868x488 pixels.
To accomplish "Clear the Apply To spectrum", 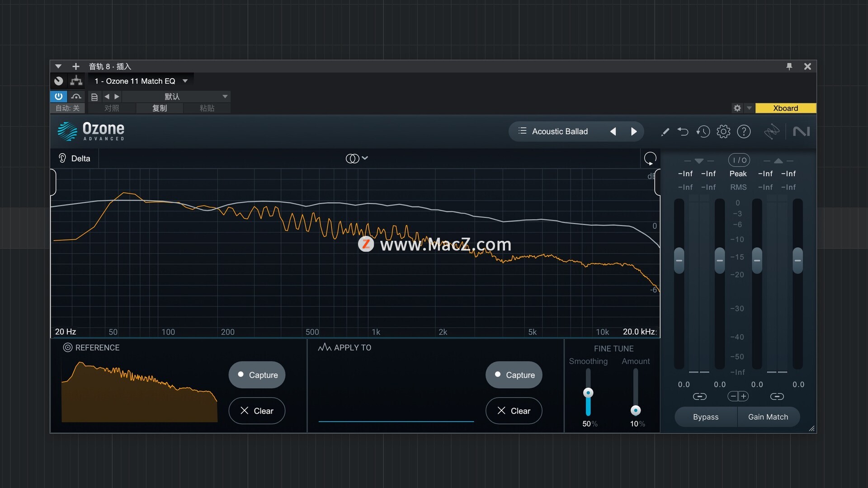I will coord(514,411).
